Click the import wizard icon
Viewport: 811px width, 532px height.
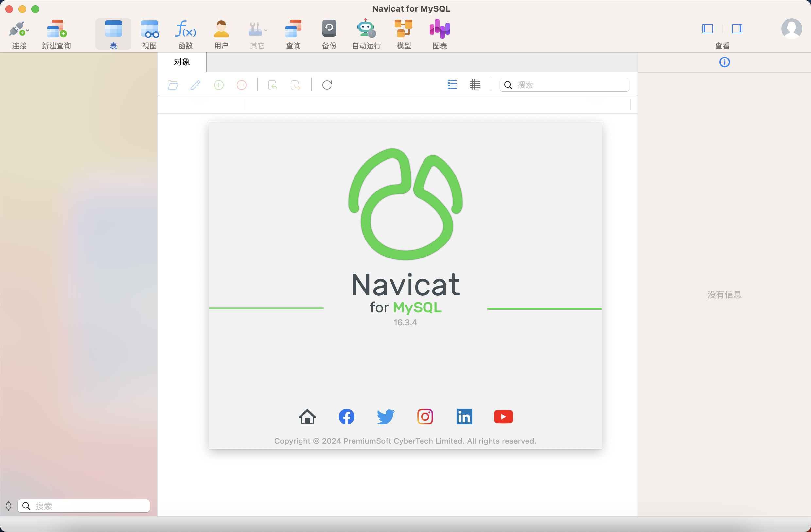[273, 85]
